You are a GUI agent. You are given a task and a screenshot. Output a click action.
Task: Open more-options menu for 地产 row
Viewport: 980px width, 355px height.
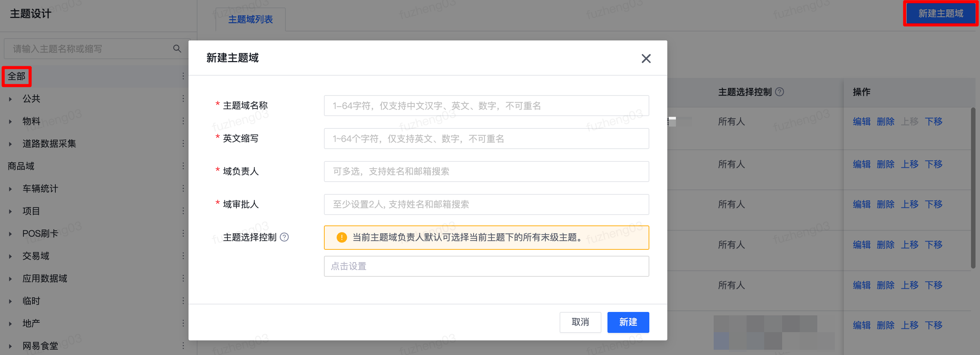pos(183,324)
